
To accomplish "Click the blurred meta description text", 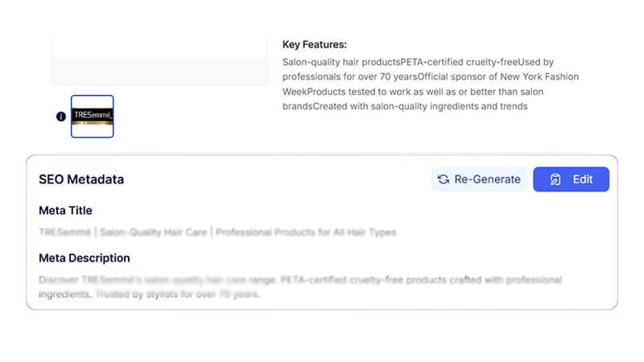I will (x=300, y=287).
